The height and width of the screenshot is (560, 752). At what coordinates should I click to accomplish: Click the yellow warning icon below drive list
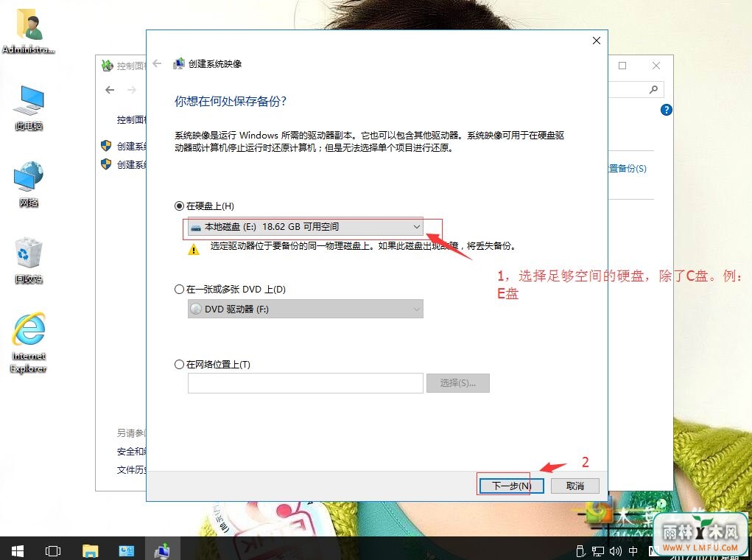coord(194,250)
